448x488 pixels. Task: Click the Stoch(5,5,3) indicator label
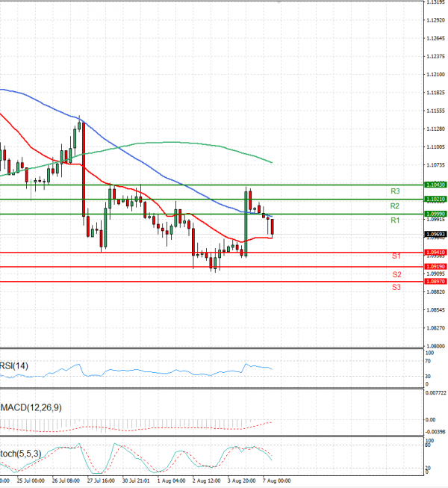coord(20,454)
